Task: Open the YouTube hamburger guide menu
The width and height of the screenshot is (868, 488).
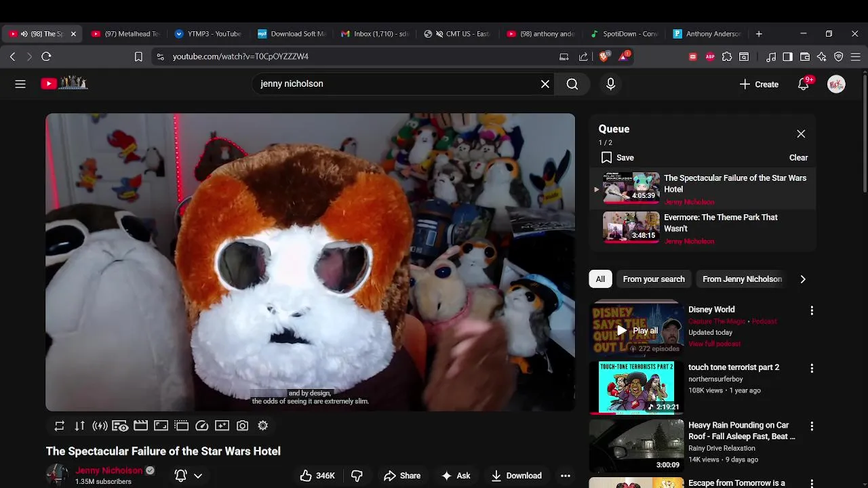Action: [20, 84]
